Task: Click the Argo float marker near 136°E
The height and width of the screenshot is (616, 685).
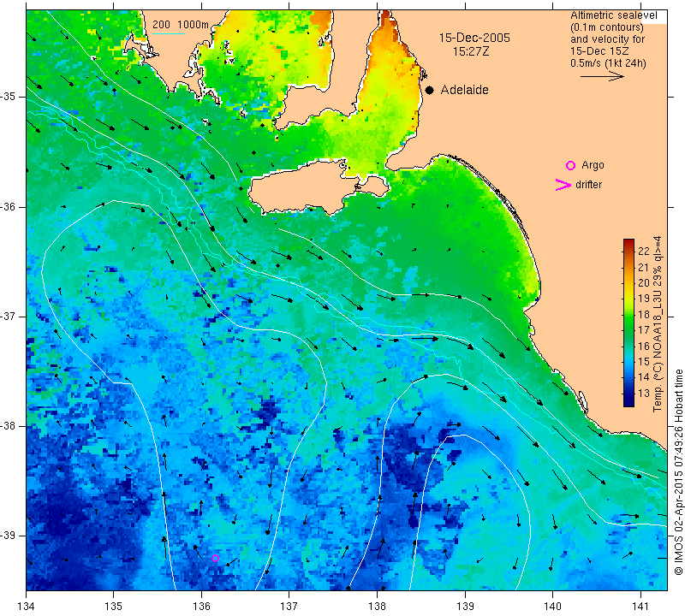Action: pos(215,558)
